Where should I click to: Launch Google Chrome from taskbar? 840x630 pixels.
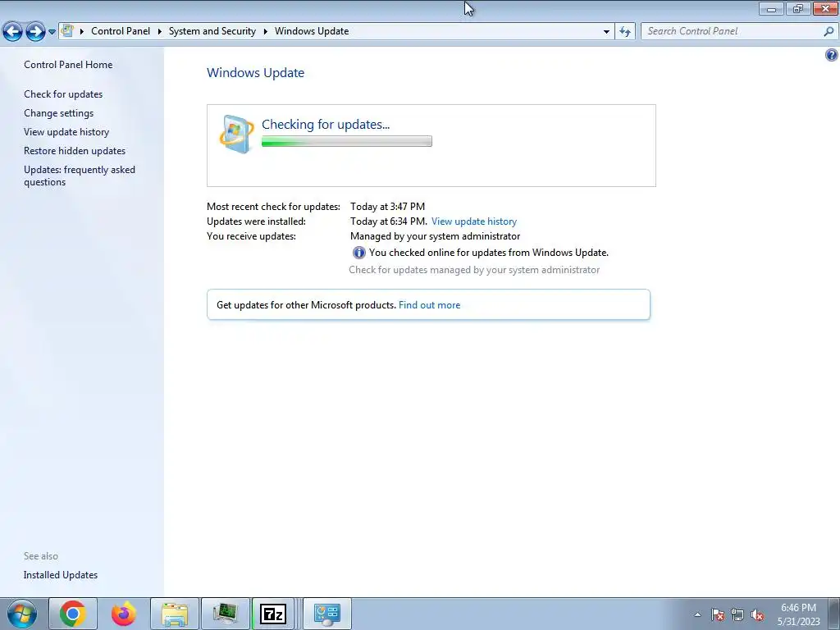click(x=73, y=614)
